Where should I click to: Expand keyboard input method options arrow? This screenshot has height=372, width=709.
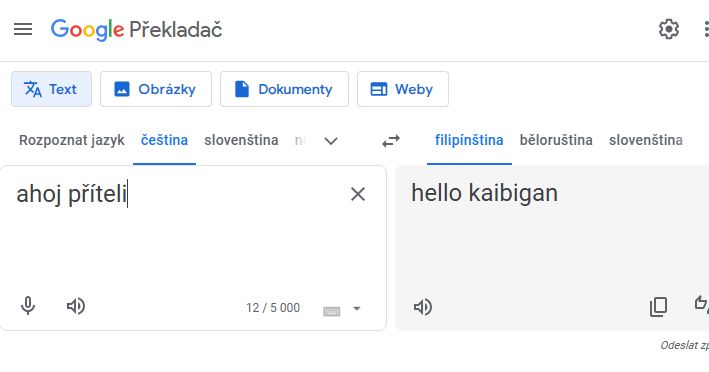(x=357, y=309)
